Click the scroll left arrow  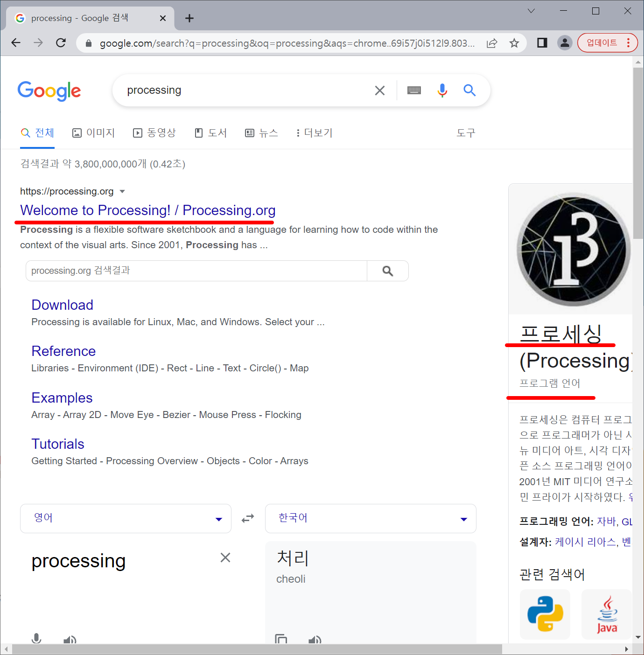click(x=6, y=649)
